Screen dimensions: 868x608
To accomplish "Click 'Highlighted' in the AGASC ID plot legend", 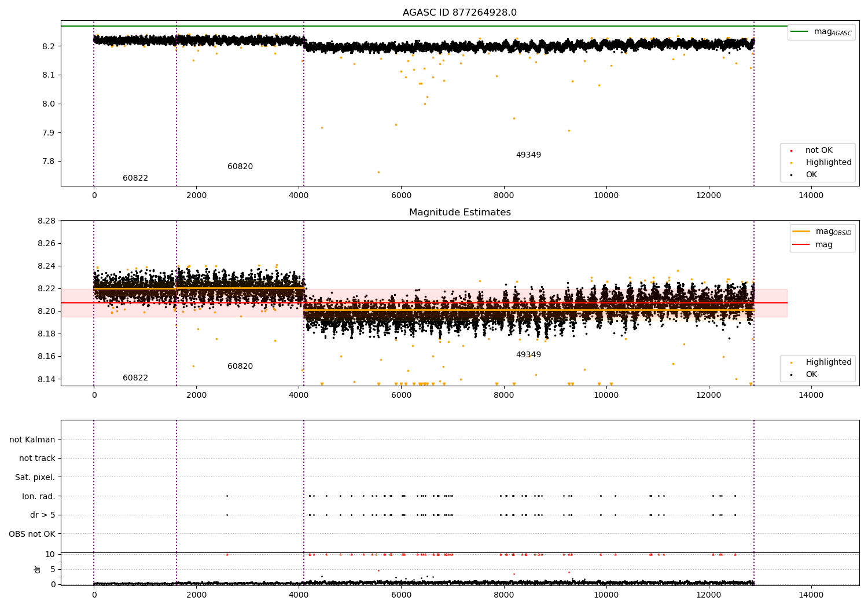I will pyautogui.click(x=828, y=163).
